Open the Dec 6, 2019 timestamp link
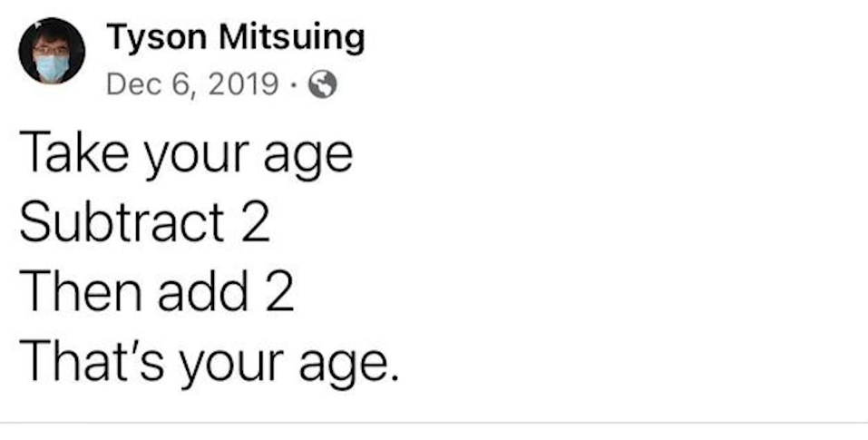 point(192,84)
